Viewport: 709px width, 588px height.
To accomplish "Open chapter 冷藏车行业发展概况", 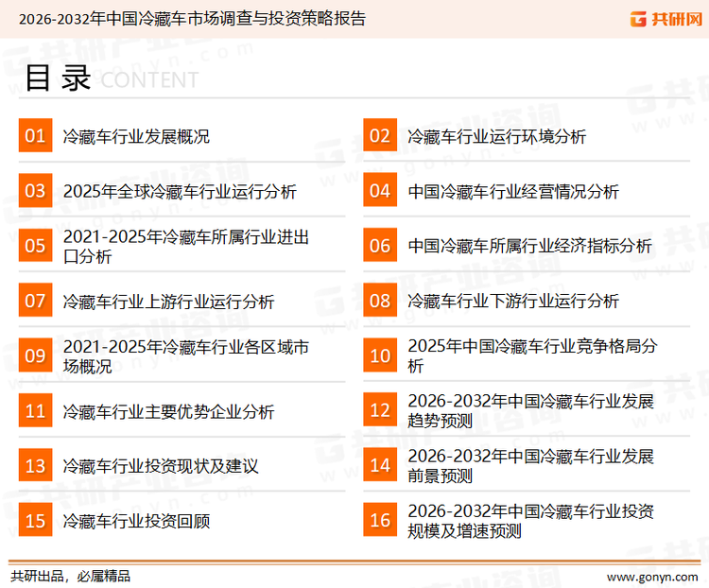I will coord(136,136).
